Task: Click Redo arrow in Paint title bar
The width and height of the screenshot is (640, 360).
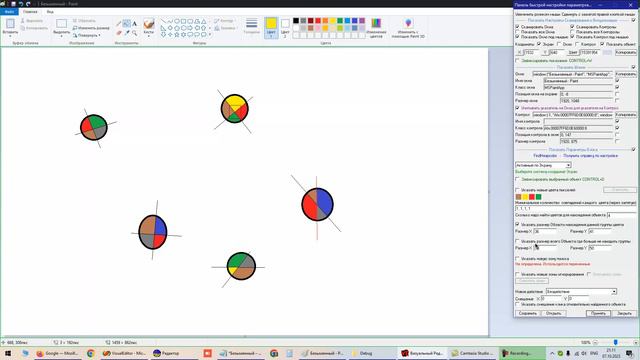Action: coord(28,4)
